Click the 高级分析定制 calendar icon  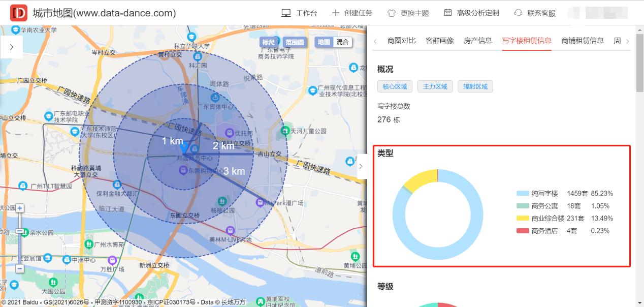(449, 14)
